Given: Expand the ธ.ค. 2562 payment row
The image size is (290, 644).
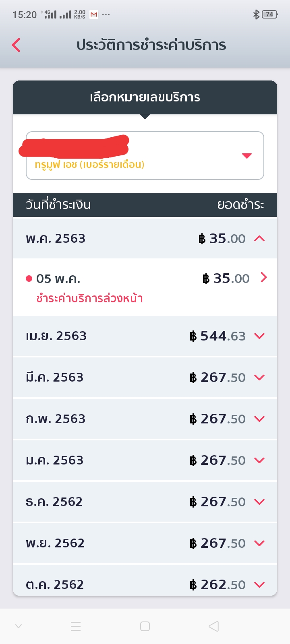Looking at the screenshot, I should coord(260,502).
